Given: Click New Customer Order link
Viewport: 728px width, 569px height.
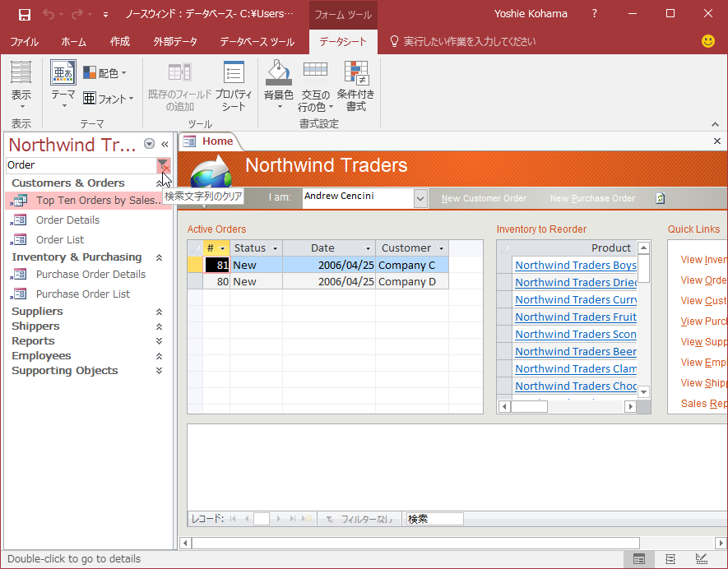Looking at the screenshot, I should (x=484, y=199).
